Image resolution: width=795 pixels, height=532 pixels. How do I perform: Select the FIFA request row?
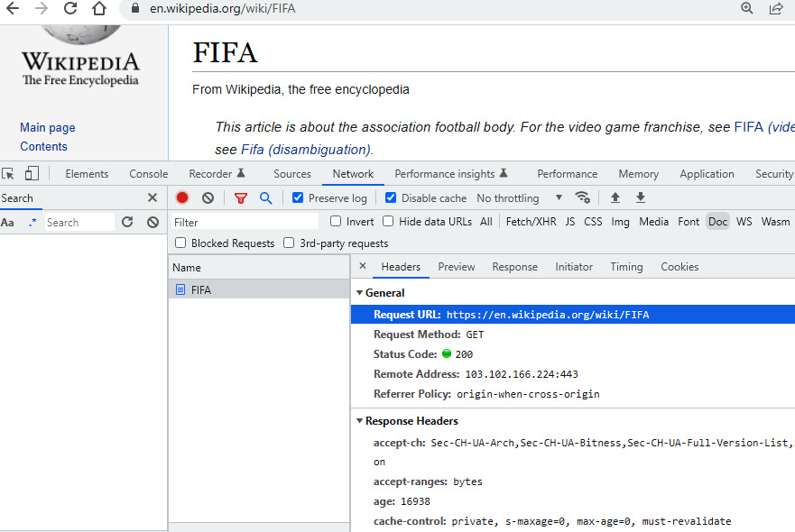259,289
